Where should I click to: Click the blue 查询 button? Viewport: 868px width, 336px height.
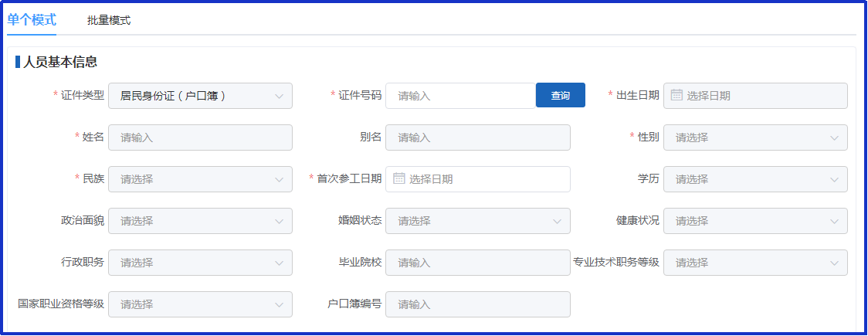[x=560, y=95]
